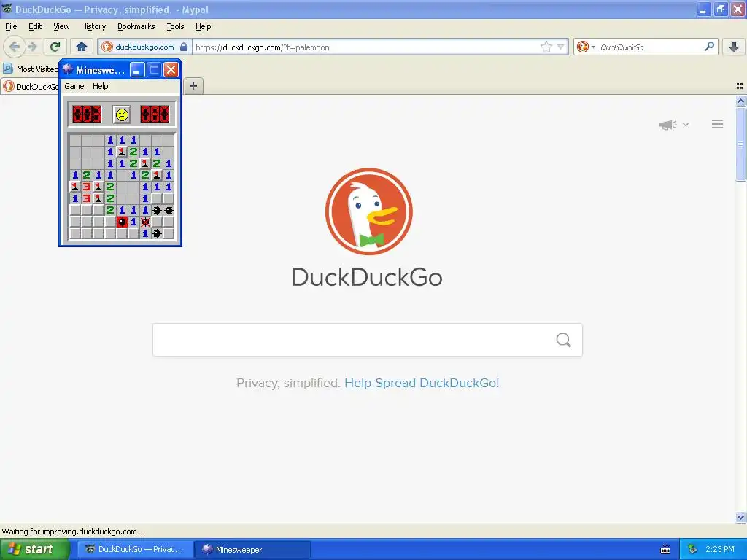The width and height of the screenshot is (747, 560).
Task: Click the tab groups grid icon
Action: pos(740,86)
